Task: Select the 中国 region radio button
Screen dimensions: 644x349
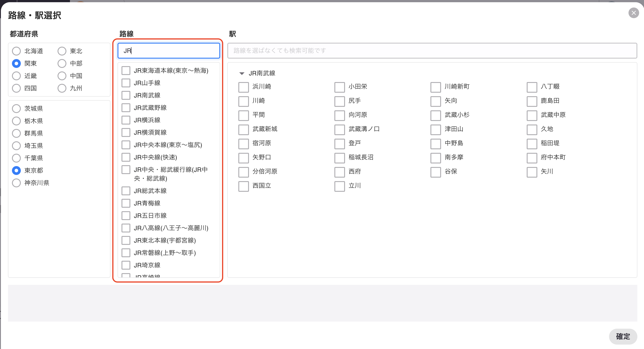Action: coord(62,76)
